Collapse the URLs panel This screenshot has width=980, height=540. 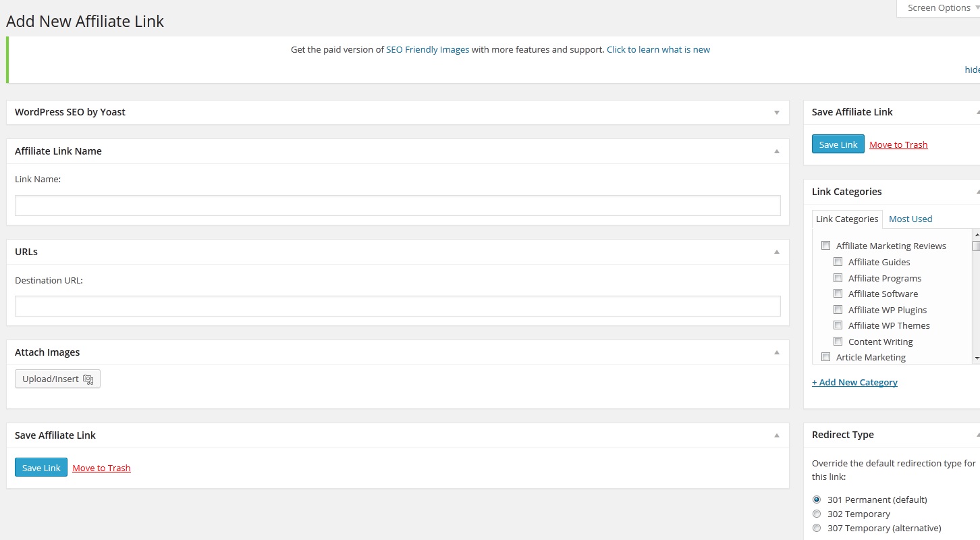[x=777, y=252]
